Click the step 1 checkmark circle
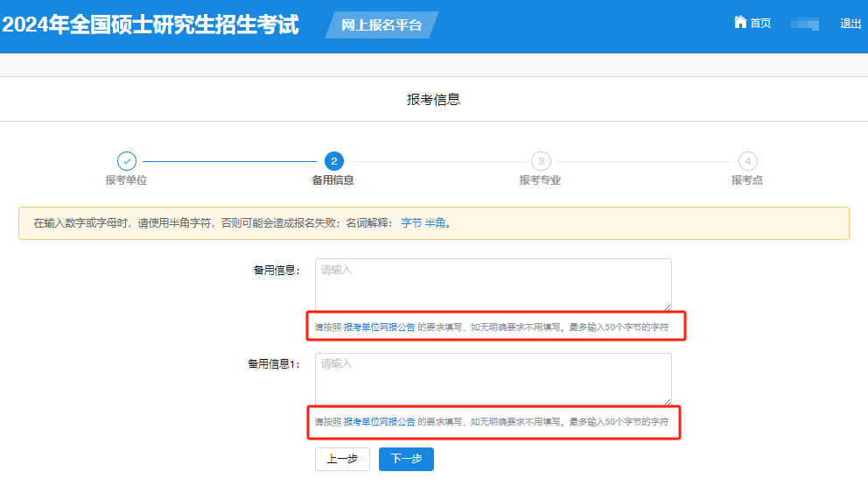 pos(127,161)
